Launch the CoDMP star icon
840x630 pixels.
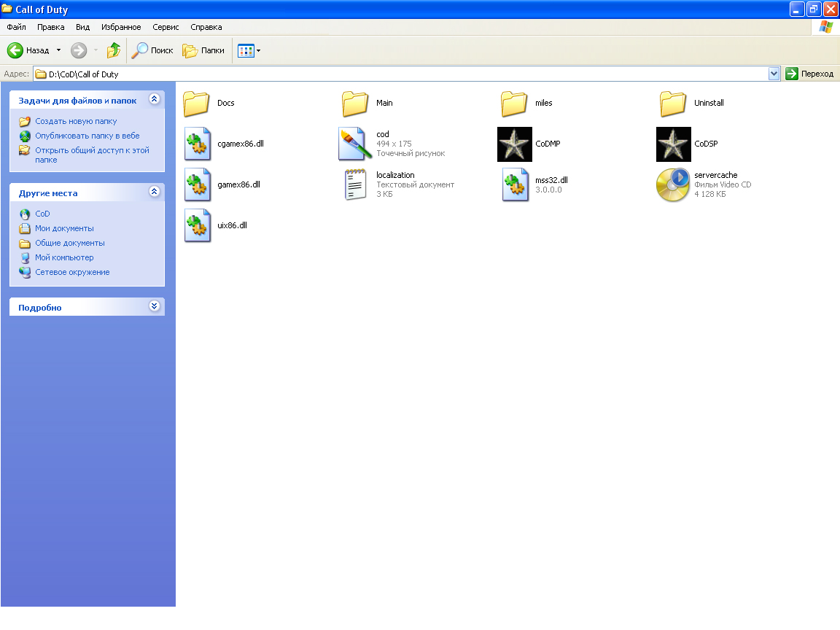coord(514,144)
